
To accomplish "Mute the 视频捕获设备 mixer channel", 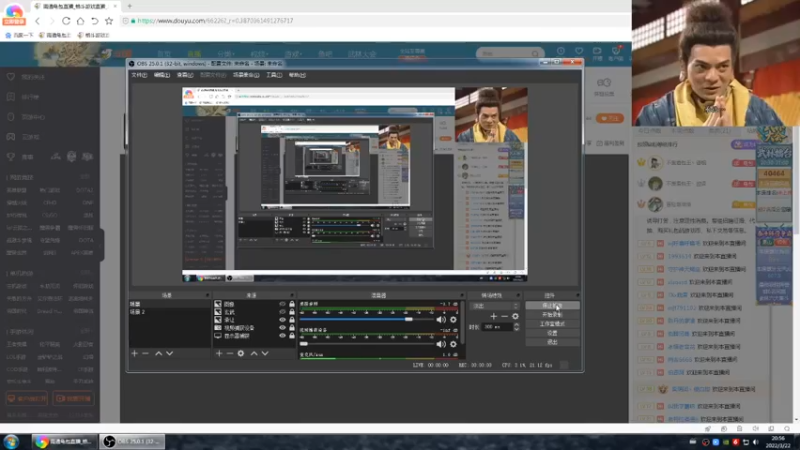I will 441,344.
